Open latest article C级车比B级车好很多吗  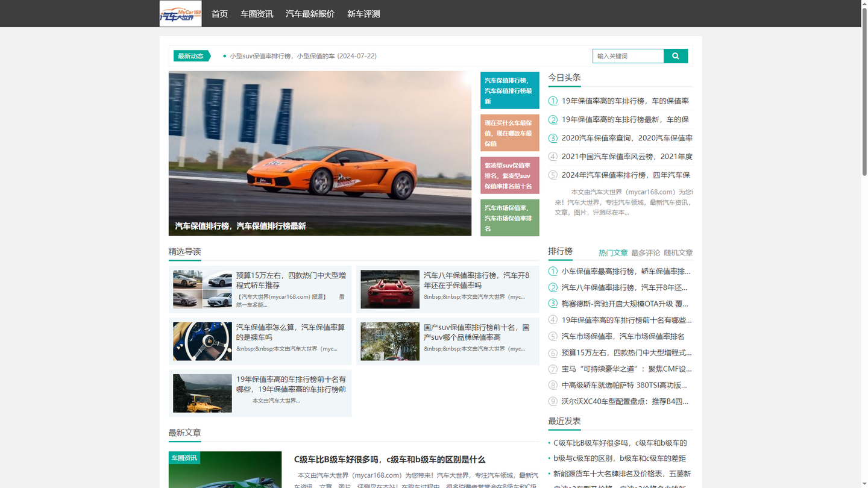pyautogui.click(x=389, y=460)
